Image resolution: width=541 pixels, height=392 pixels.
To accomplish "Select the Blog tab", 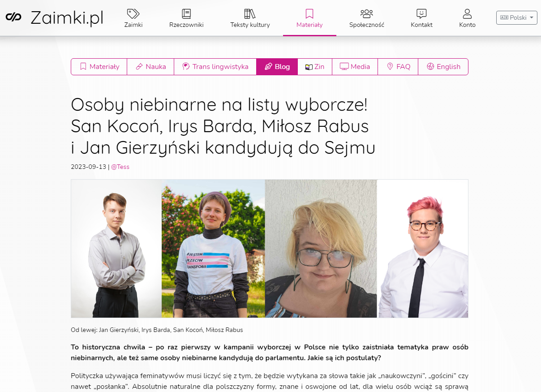I will (277, 67).
